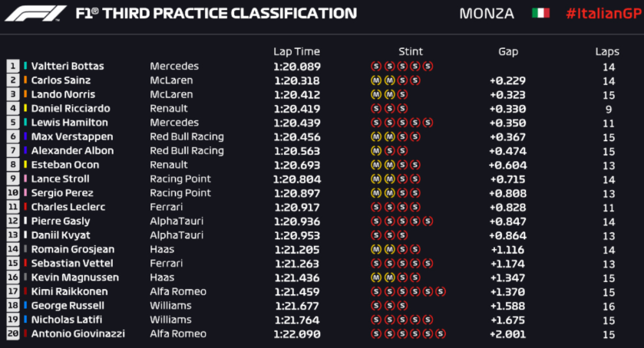Click the medium tyre icon in Pierre Gasly's stint
Screen dimensions: 644x348
coord(376,222)
